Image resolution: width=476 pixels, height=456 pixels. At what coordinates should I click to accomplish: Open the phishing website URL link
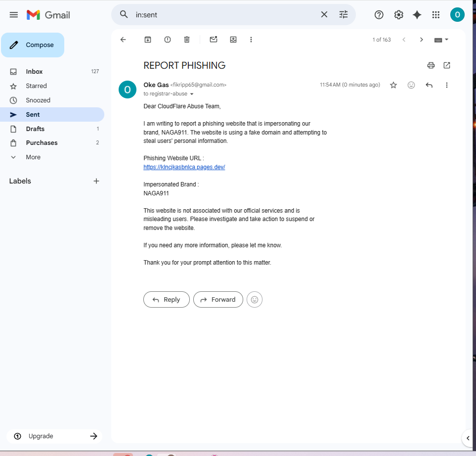point(184,167)
